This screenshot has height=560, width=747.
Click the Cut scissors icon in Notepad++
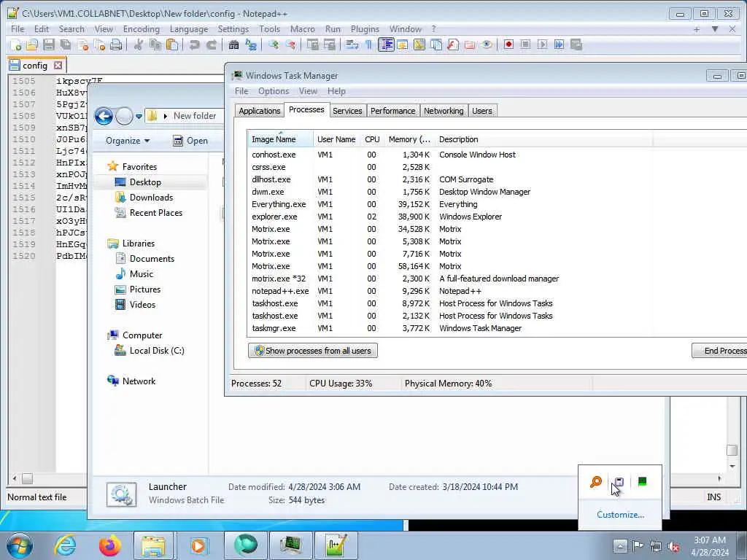pos(138,44)
